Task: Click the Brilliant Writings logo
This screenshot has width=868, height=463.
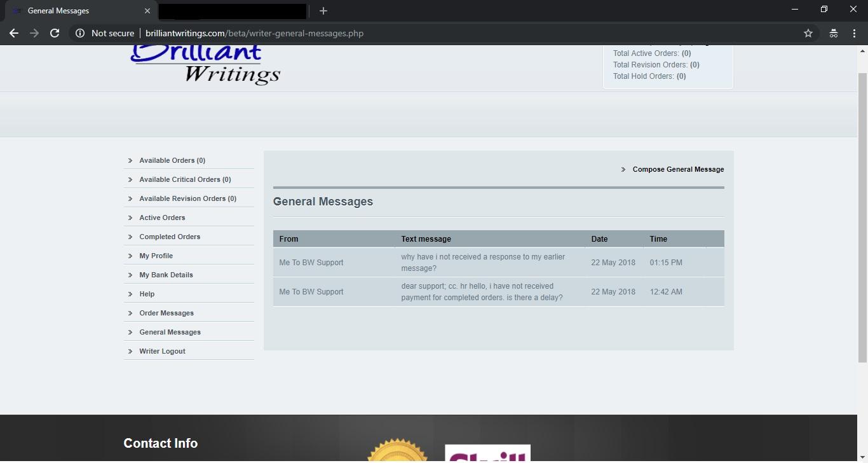Action: [x=205, y=64]
